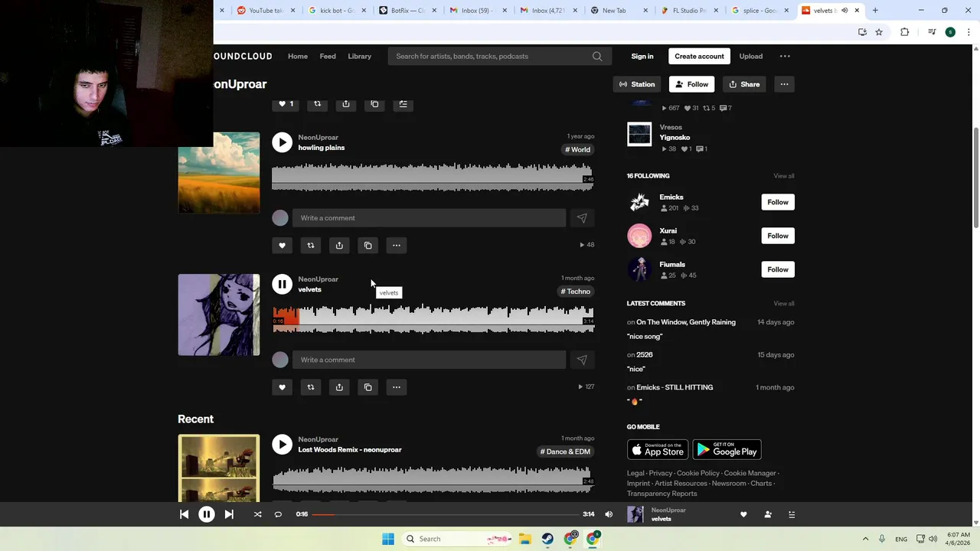Follow NeonUproar profile
Image resolution: width=980 pixels, height=551 pixels.
point(692,84)
